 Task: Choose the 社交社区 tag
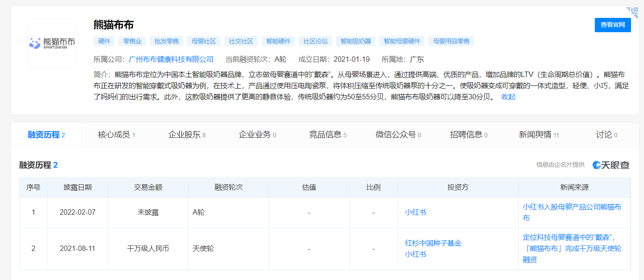[x=241, y=41]
